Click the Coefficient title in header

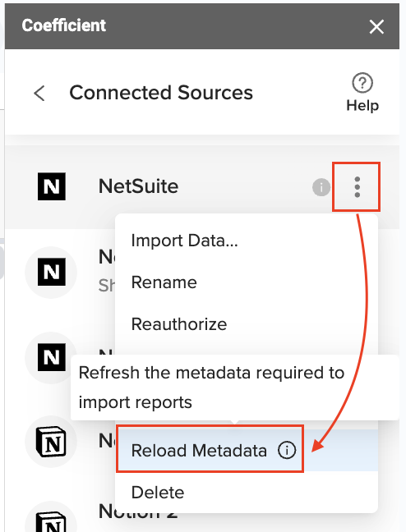point(64,25)
